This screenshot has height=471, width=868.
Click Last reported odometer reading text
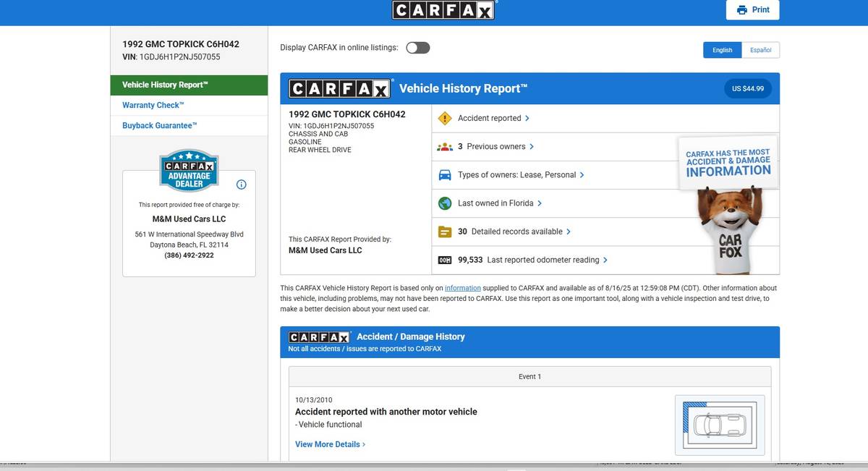[x=543, y=260]
